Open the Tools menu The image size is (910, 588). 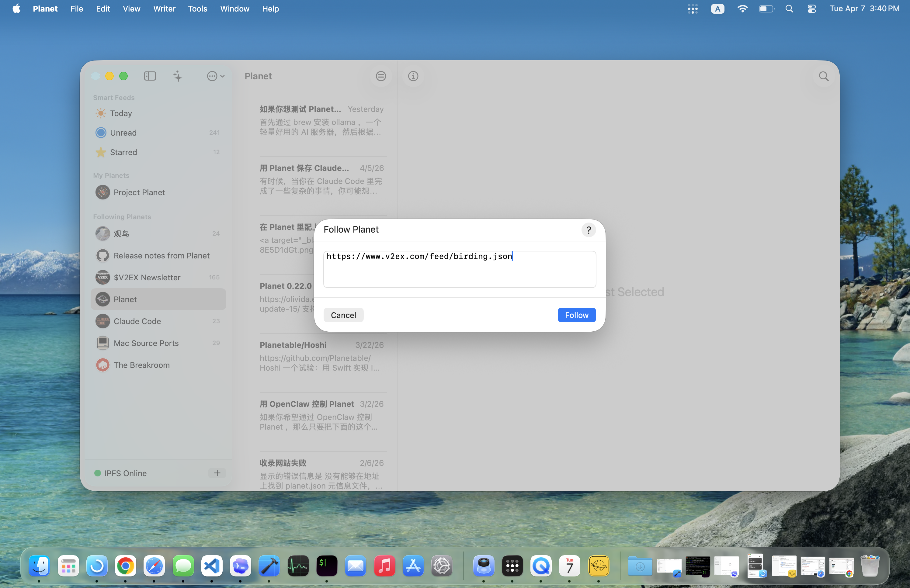click(197, 9)
